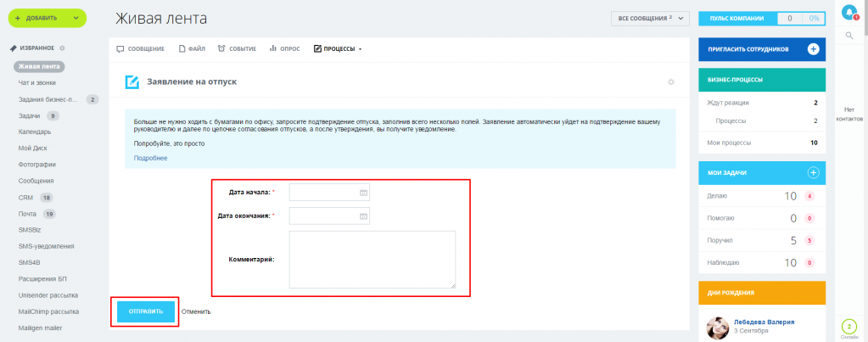Open Поручил tasks row

coord(762,241)
